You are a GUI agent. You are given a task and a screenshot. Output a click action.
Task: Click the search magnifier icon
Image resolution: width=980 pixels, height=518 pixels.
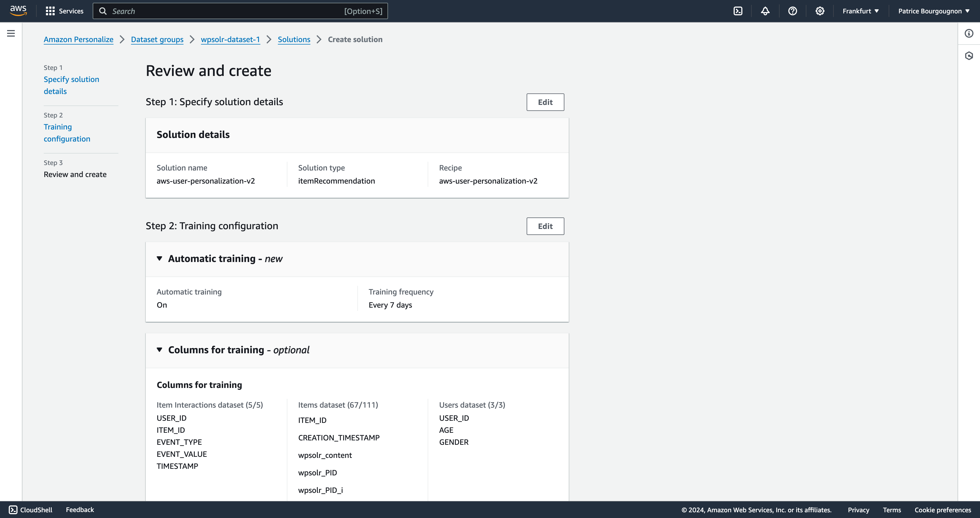(103, 11)
